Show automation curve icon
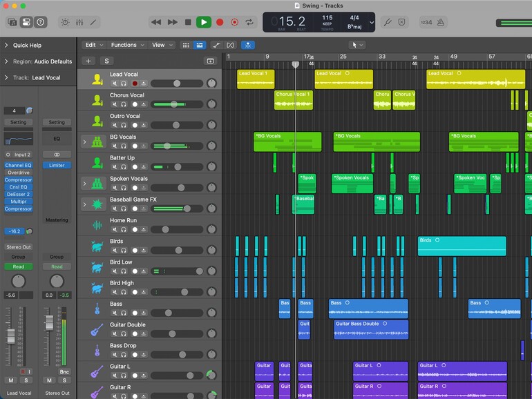 click(x=216, y=45)
